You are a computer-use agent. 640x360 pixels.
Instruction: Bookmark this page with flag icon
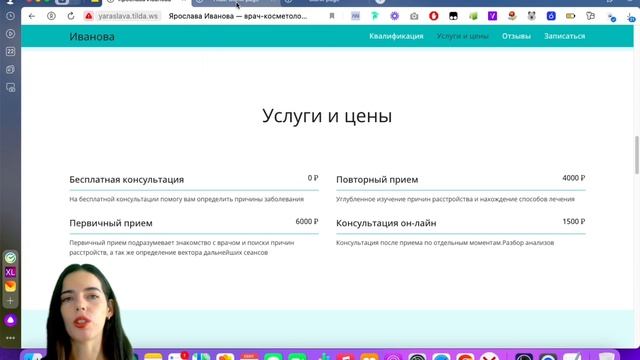coord(332,16)
